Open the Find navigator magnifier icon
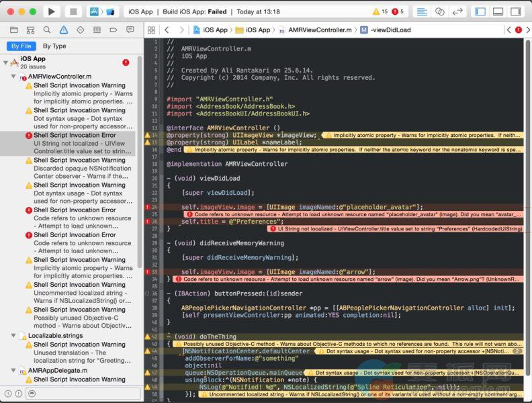Viewport: 532px width, 403px height. (47, 30)
